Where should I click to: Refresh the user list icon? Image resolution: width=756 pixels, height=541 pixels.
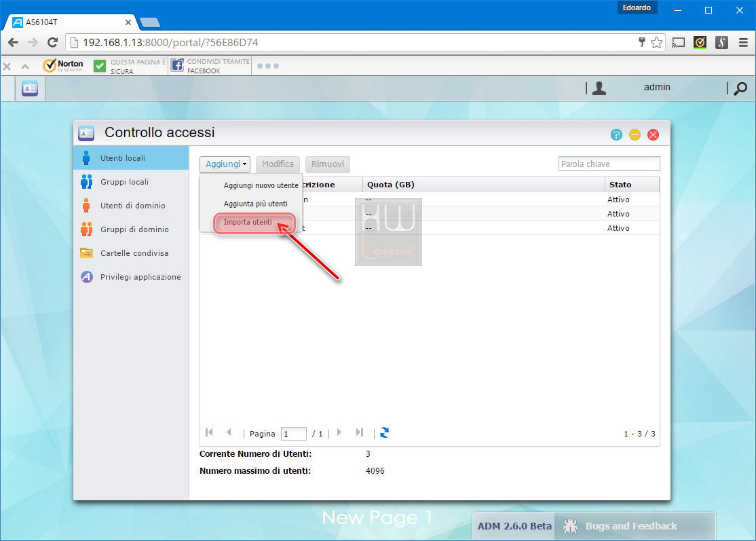pos(384,433)
